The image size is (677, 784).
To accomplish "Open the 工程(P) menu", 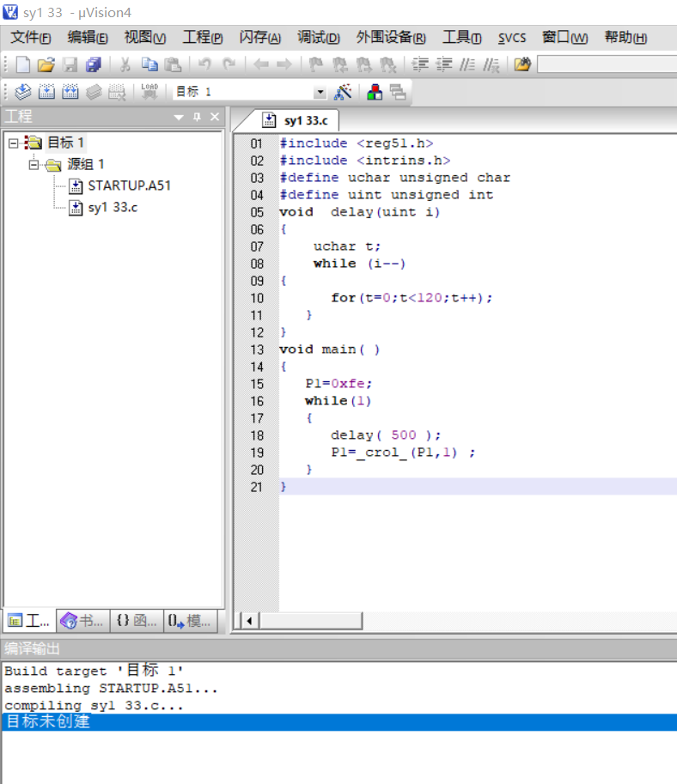I will (203, 38).
